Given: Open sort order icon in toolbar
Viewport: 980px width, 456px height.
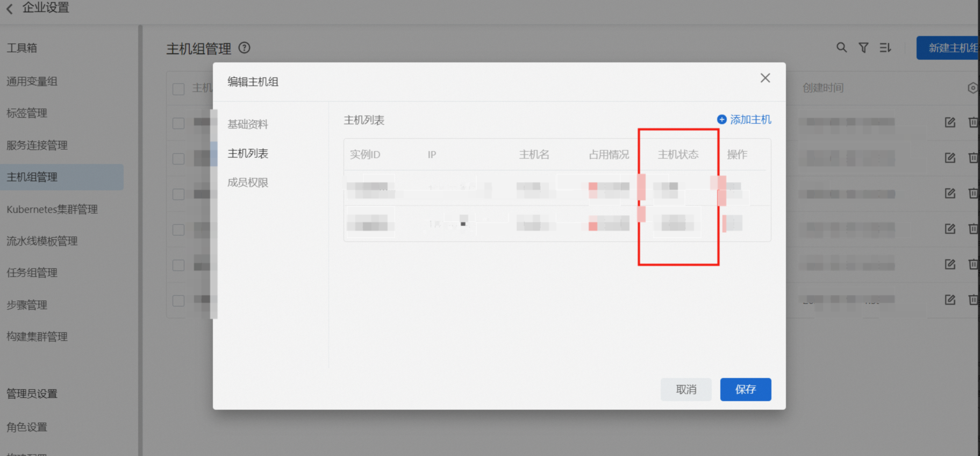Looking at the screenshot, I should 885,48.
